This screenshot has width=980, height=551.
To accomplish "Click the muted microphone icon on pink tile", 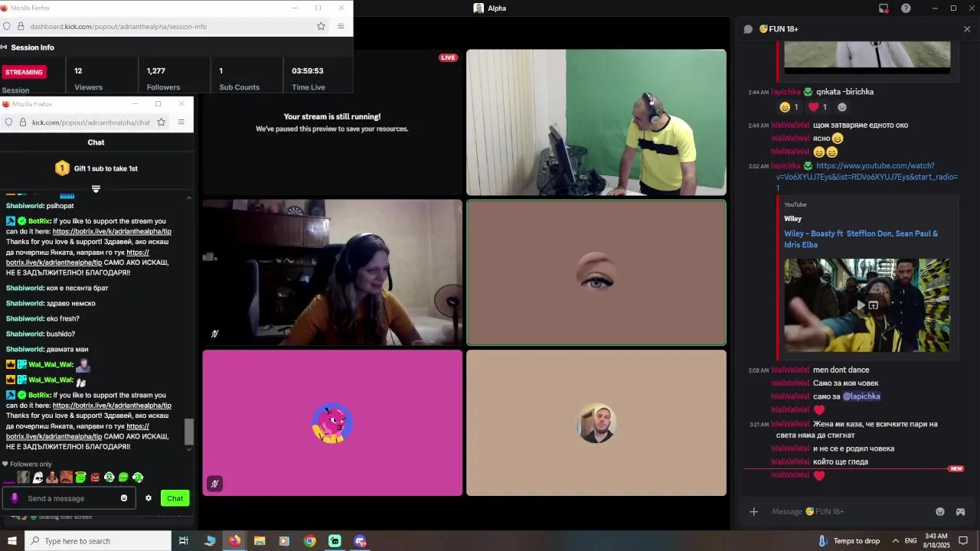I will tap(214, 484).
